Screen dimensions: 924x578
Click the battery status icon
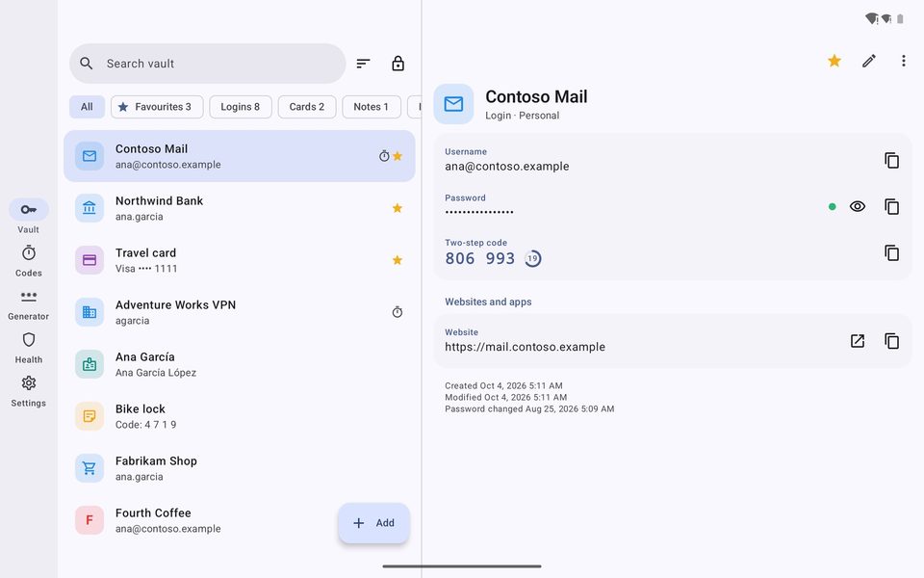(900, 19)
